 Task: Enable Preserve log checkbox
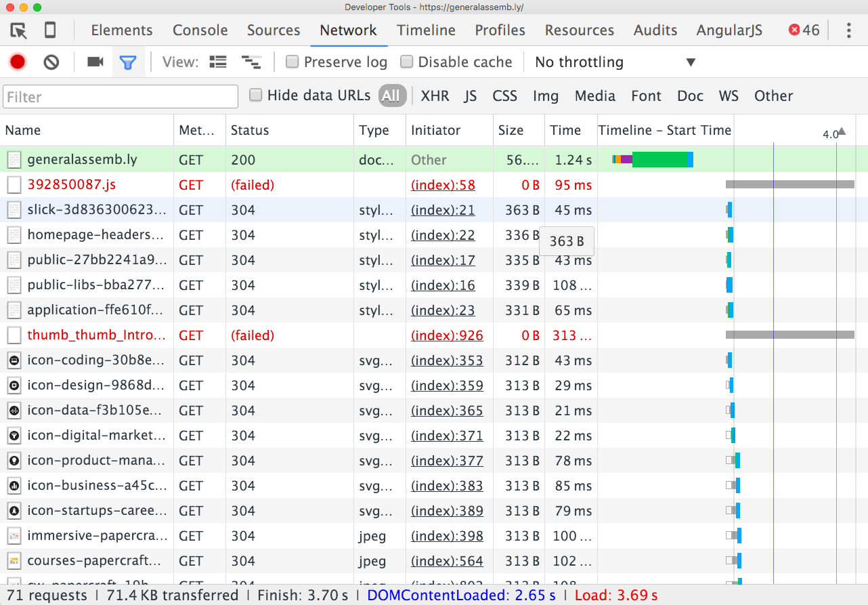[x=292, y=62]
